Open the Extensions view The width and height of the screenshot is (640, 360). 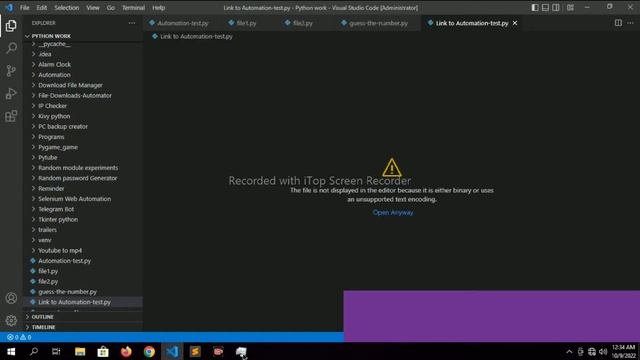(11, 116)
